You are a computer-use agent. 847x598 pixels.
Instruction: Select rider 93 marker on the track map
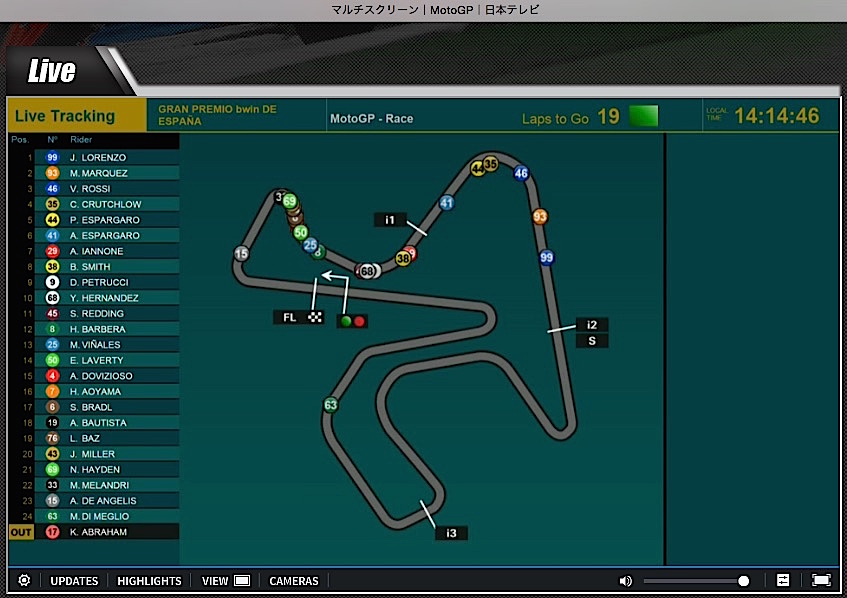tap(540, 217)
